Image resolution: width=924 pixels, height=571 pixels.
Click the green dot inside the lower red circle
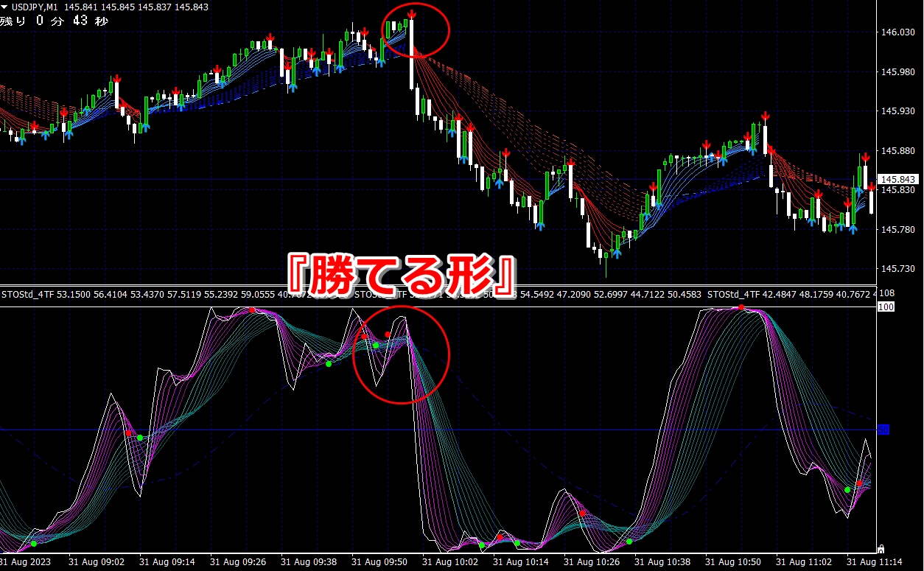click(x=376, y=345)
